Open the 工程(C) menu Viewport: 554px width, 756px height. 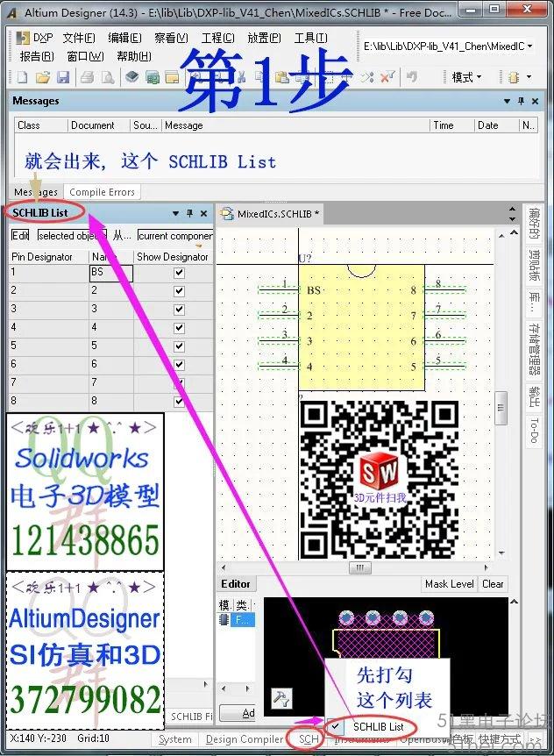217,37
